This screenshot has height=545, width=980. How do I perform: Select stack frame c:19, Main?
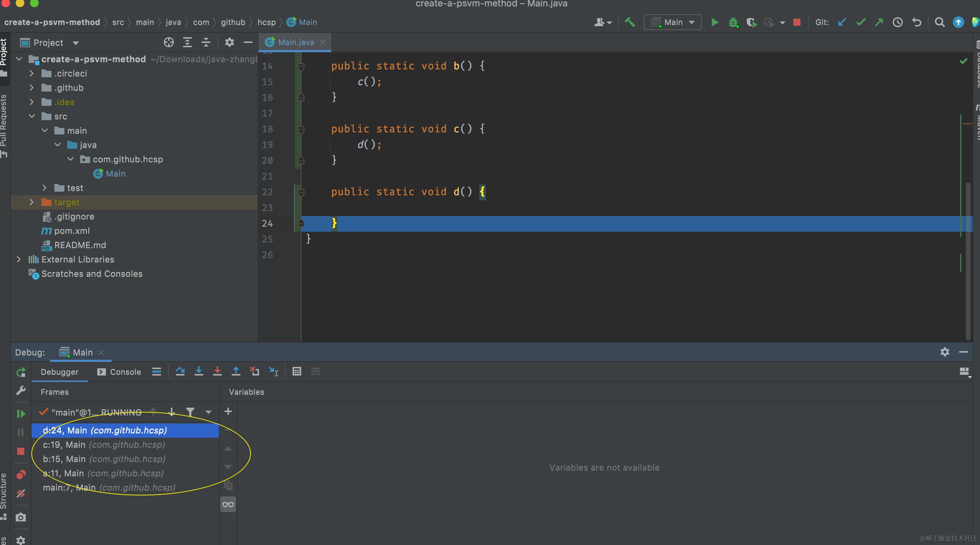pyautogui.click(x=103, y=445)
